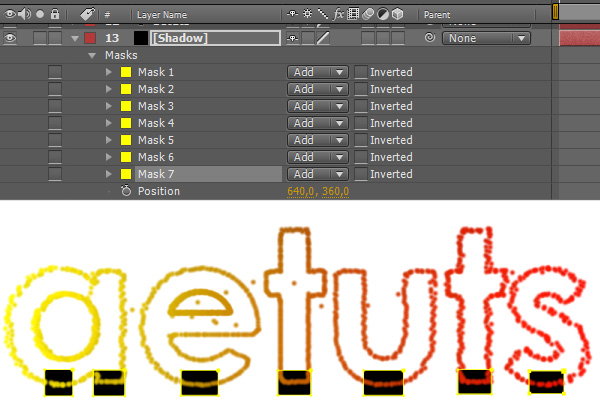Click the Audio speaker column header icon
The width and height of the screenshot is (600, 400).
point(24,15)
